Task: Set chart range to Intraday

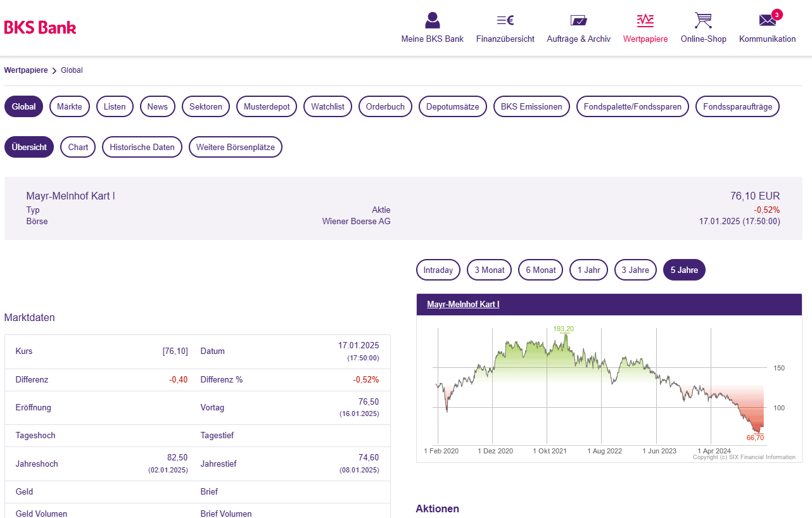Action: (438, 270)
